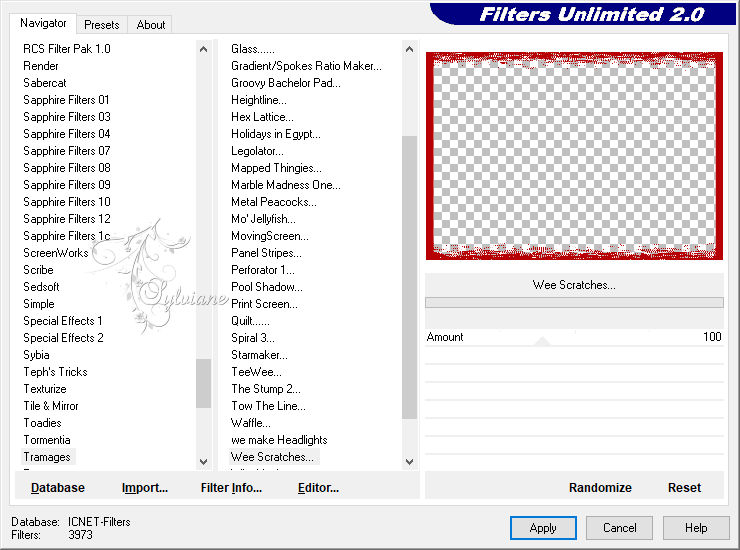Open the About tab

click(x=151, y=25)
